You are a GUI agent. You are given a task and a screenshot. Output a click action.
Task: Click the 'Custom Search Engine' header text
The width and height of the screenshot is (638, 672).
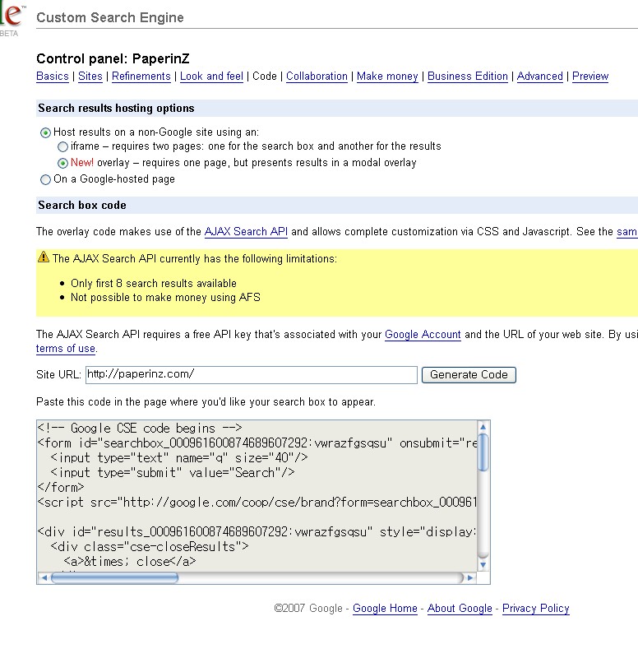pos(110,17)
